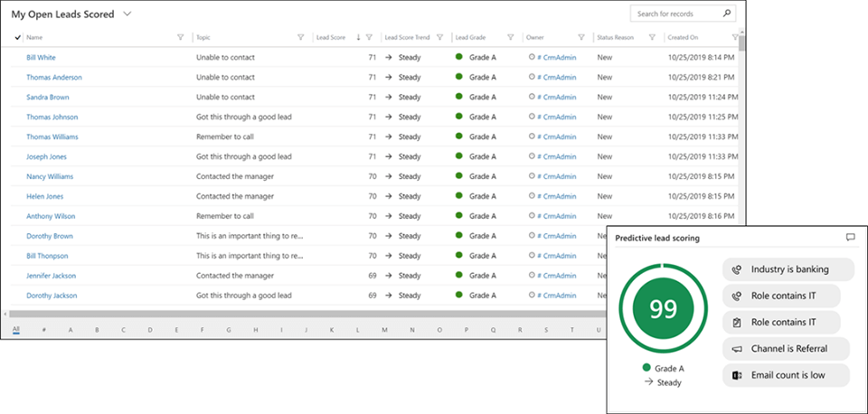Expand the My Open Leads Scored view selector
This screenshot has width=868, height=414.
tap(127, 14)
